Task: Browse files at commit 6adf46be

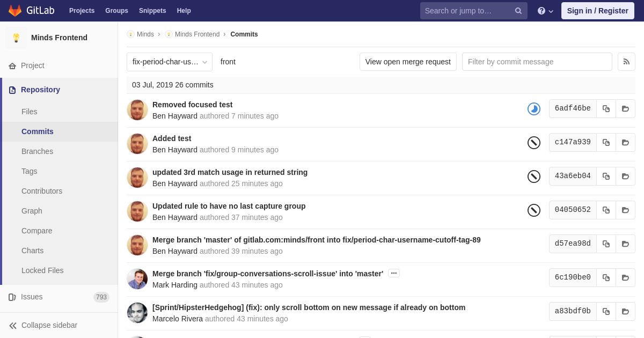Action: click(625, 108)
